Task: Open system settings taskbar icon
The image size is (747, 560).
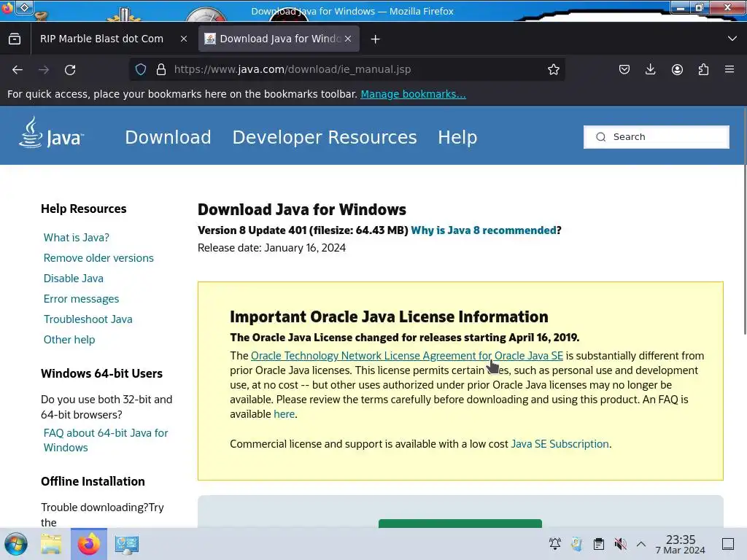Action: click(x=127, y=544)
